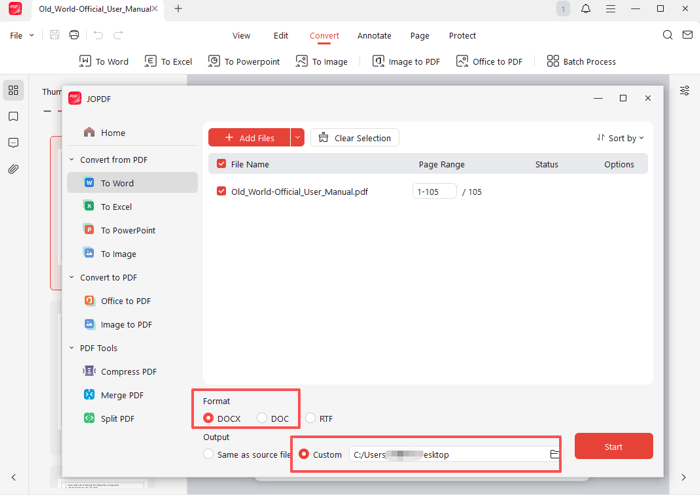Viewport: 700px width, 495px height.
Task: Uncheck Old_World-Official_User_Manual.pdf checkbox
Action: point(221,191)
